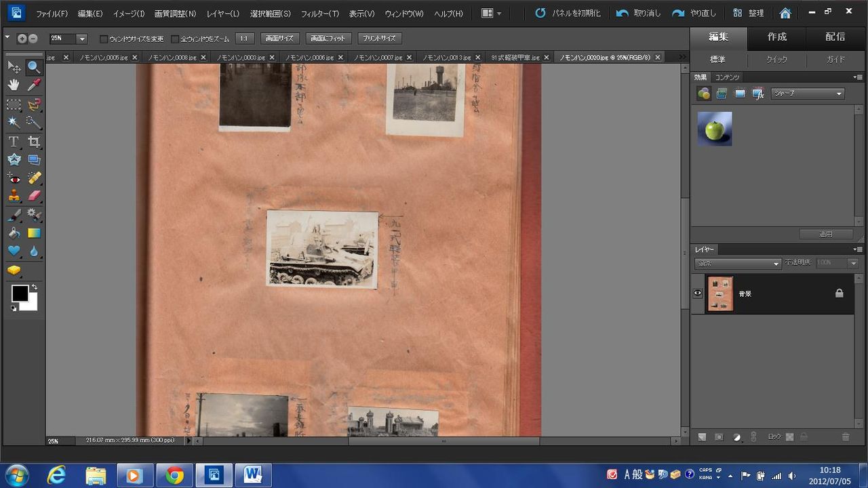868x488 pixels.
Task: Choose the Crop tool
Action: click(x=34, y=142)
